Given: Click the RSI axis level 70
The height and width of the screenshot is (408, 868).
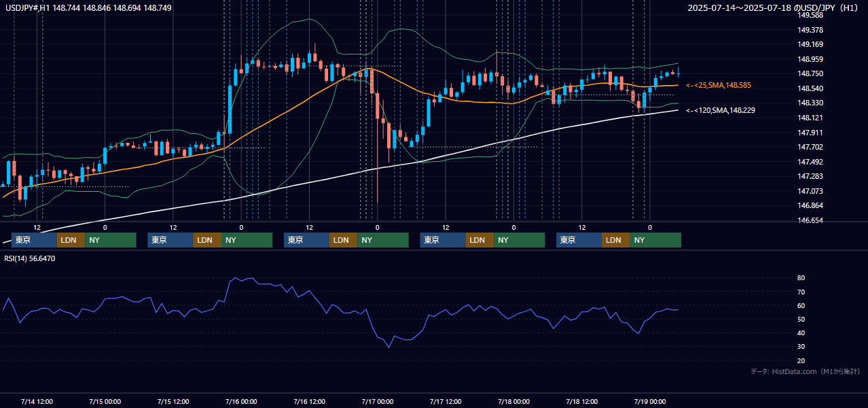Looking at the screenshot, I should point(801,292).
